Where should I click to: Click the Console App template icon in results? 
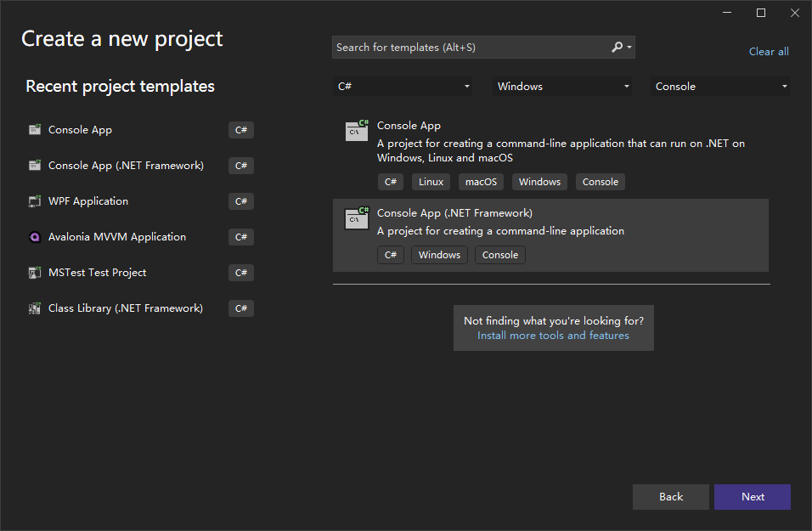[x=357, y=130]
